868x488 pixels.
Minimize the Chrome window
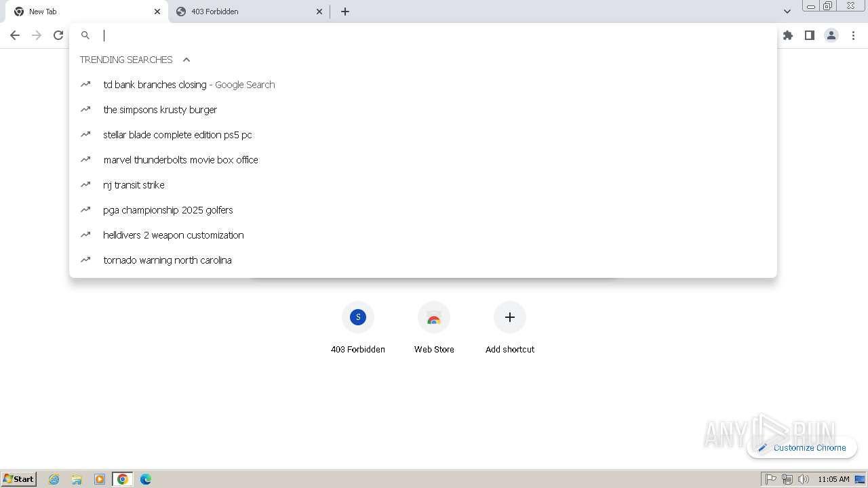[810, 6]
